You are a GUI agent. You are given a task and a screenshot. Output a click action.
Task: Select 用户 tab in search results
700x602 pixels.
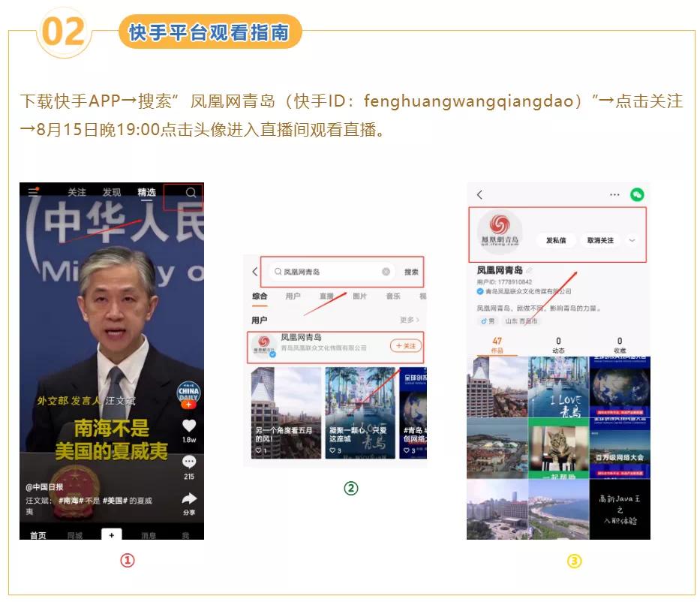[x=293, y=296]
